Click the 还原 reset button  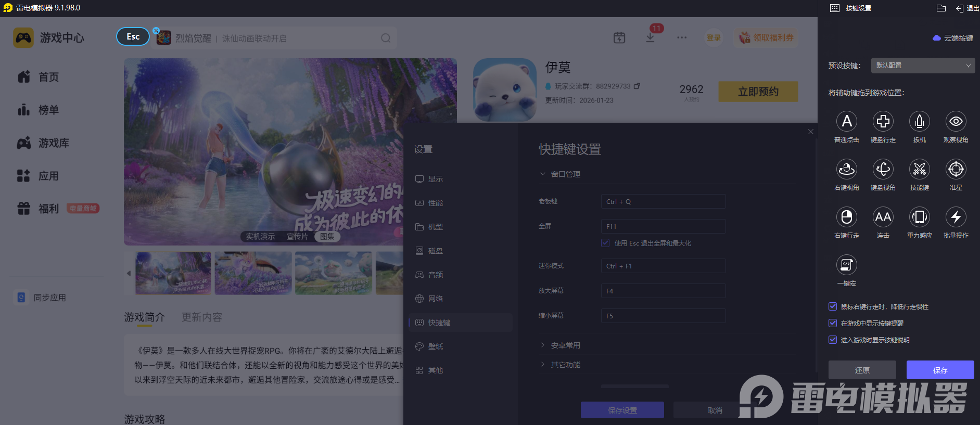tap(862, 370)
